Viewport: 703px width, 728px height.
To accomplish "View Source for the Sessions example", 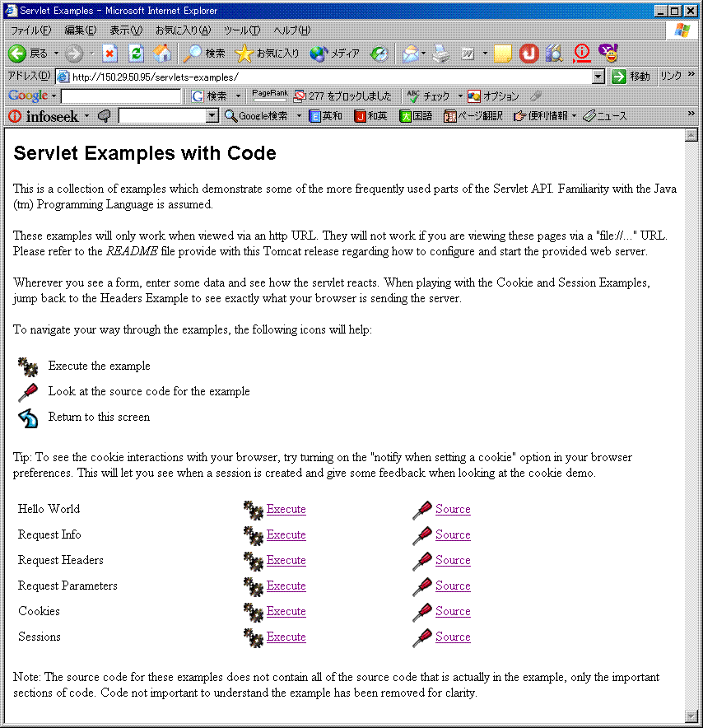I will coord(453,637).
